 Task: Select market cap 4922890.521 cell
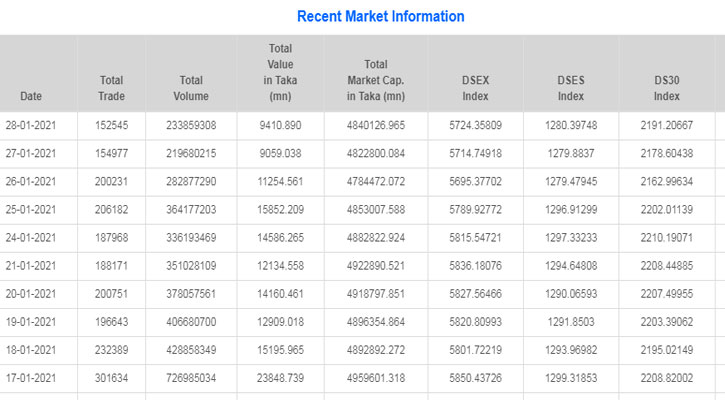(375, 266)
